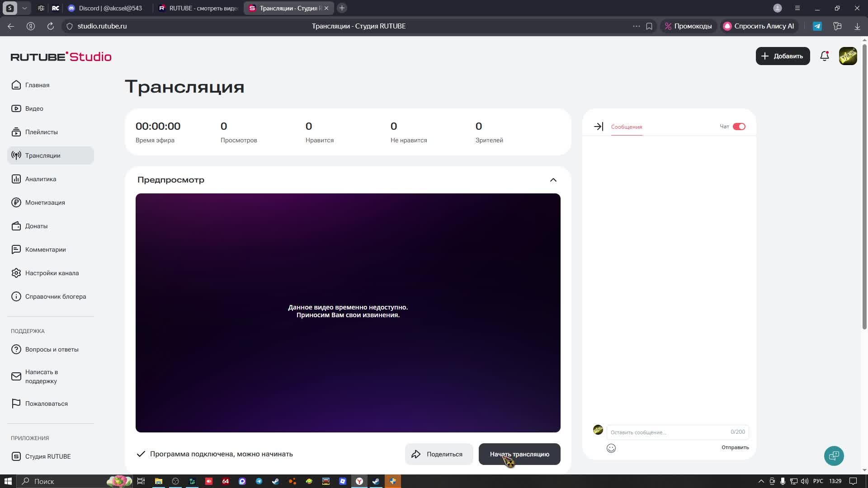868x488 pixels.
Task: Open the Донаты section
Action: click(36, 226)
